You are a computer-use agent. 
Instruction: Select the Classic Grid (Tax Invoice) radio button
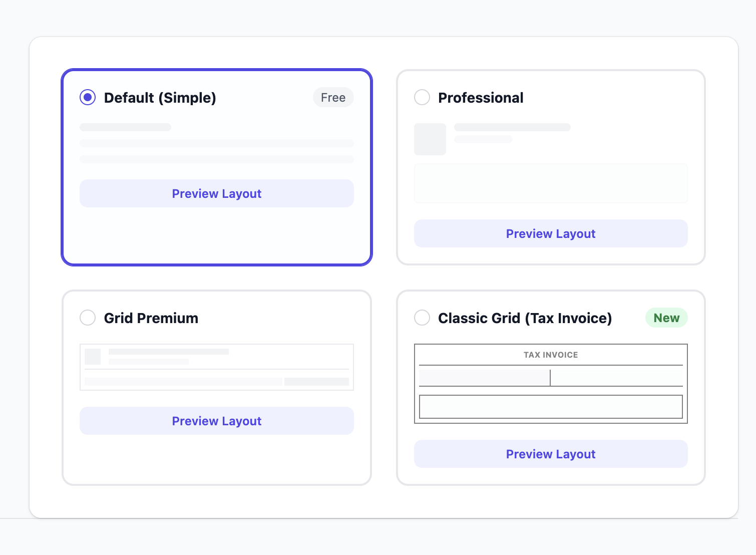(x=422, y=318)
